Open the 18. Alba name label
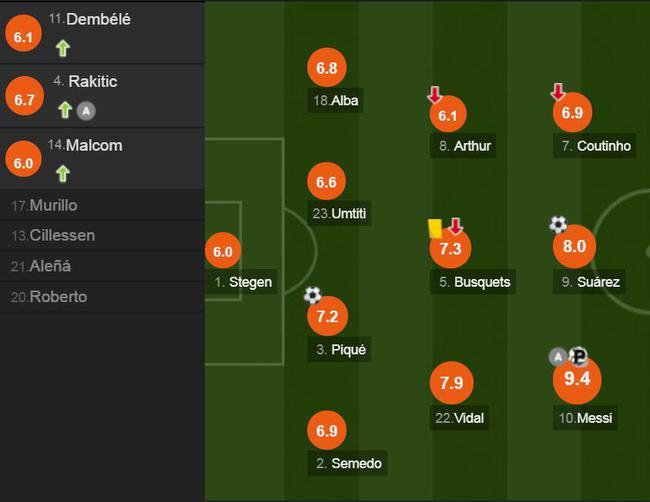650x502 pixels. pyautogui.click(x=335, y=100)
